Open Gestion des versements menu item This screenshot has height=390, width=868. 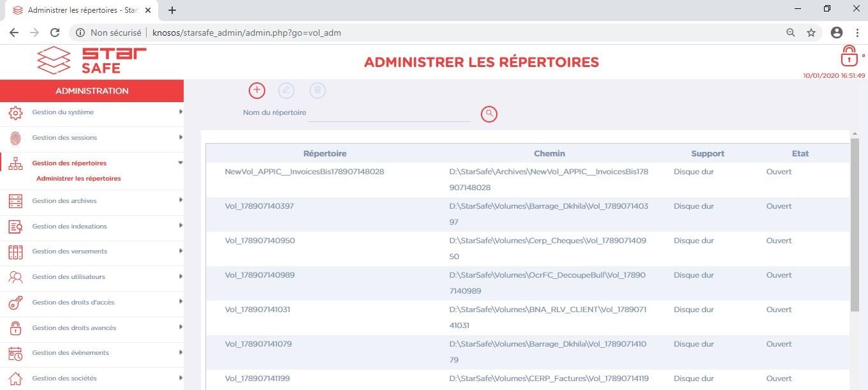click(70, 251)
